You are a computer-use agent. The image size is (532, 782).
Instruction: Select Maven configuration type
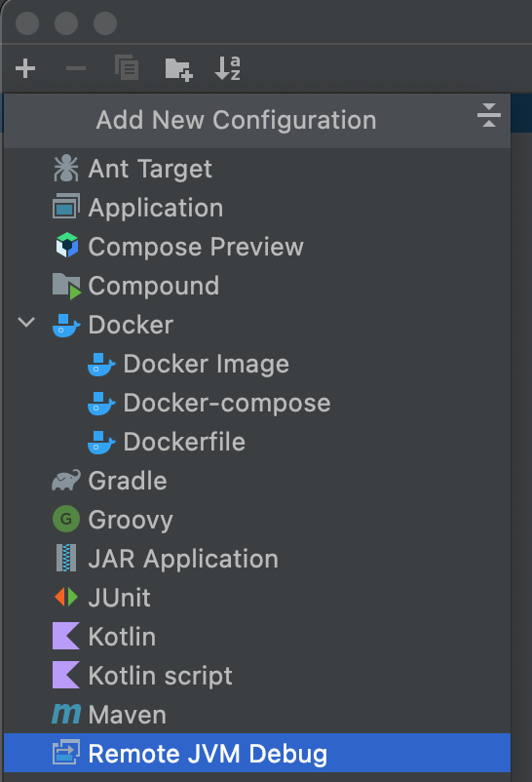(x=127, y=714)
